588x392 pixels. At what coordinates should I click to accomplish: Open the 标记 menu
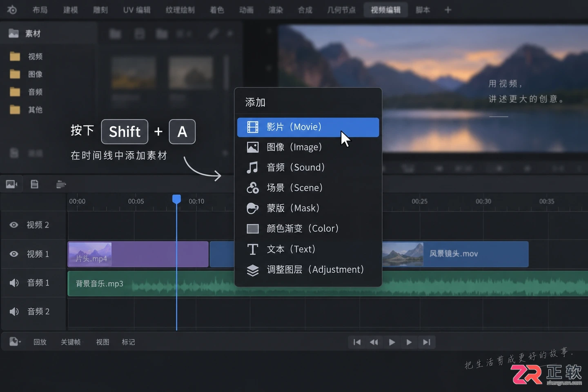click(x=128, y=342)
